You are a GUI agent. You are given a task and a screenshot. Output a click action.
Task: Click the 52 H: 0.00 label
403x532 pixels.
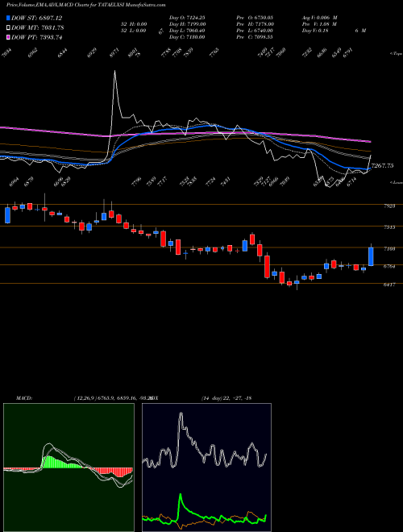(x=134, y=24)
